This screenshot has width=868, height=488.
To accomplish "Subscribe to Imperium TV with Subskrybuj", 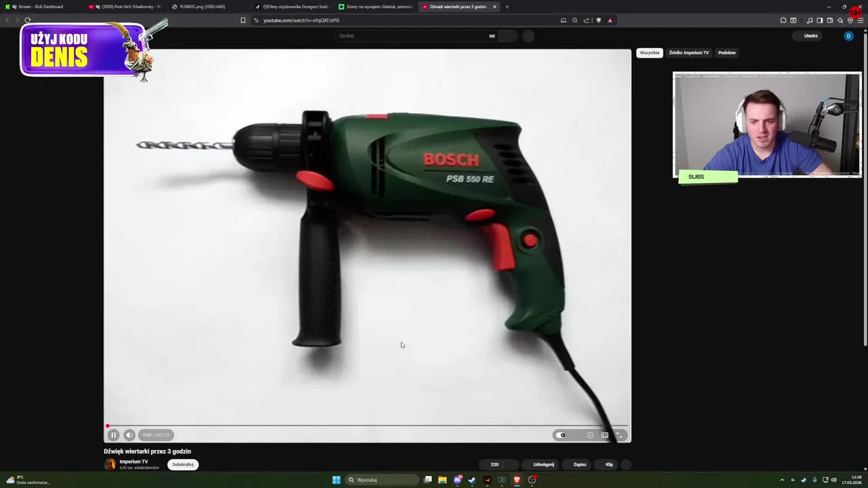I will point(183,464).
